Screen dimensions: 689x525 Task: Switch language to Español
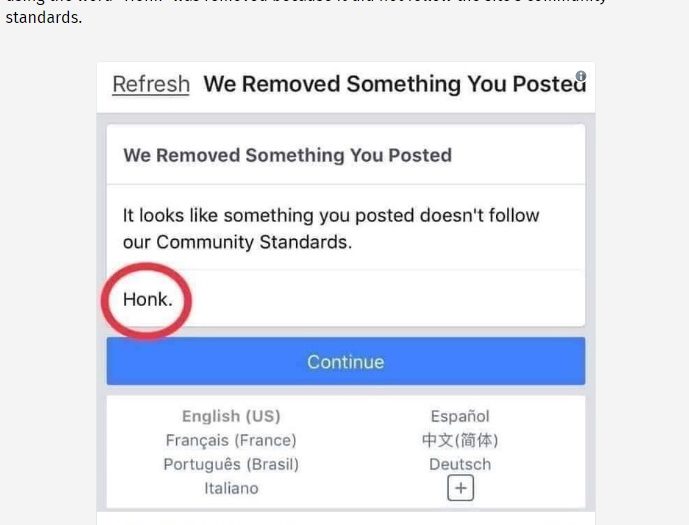pos(460,416)
